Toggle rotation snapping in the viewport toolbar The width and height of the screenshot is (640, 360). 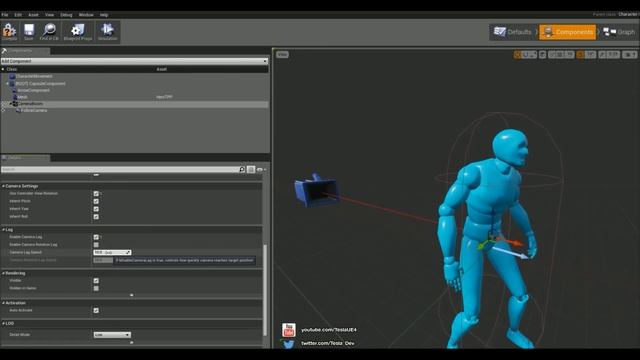(580, 55)
